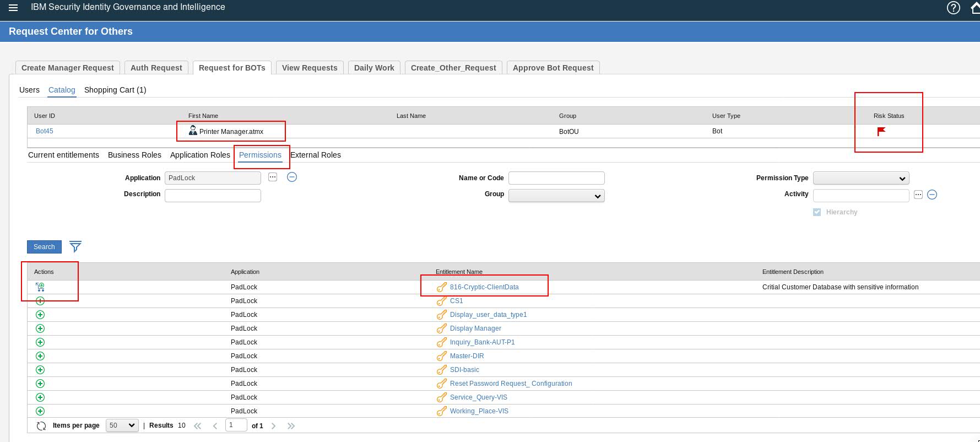
Task: Click cart icon for 816-Cryptic-ClientData row
Action: (x=40, y=287)
